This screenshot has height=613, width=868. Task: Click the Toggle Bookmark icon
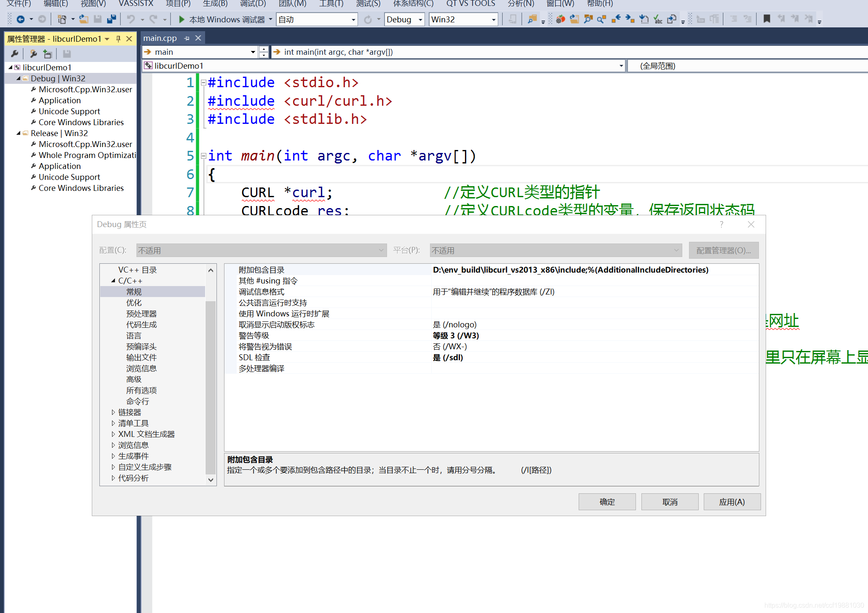point(767,19)
